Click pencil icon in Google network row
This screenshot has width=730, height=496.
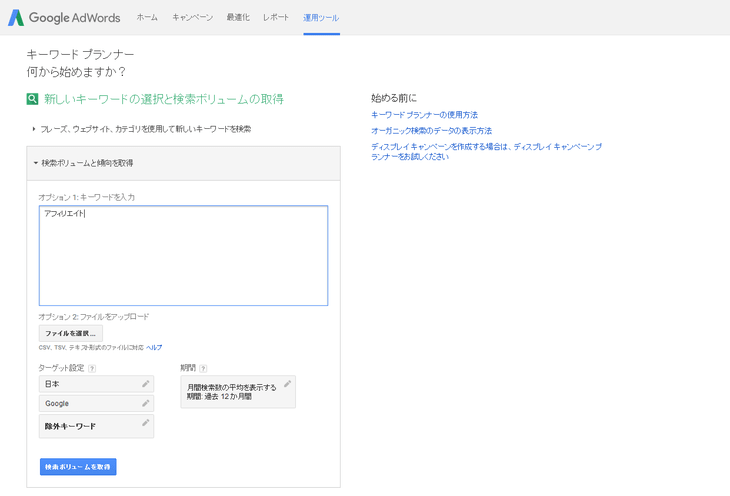click(x=146, y=403)
